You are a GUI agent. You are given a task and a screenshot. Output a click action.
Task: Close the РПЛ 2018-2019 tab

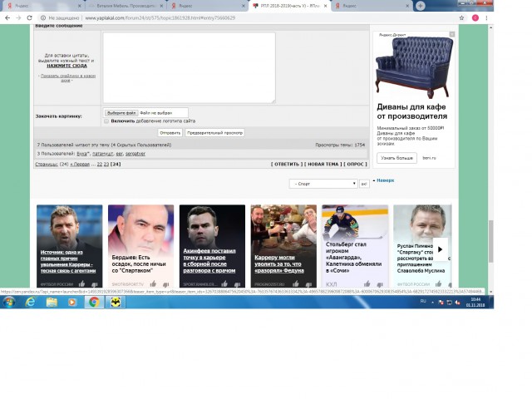pyautogui.click(x=325, y=6)
